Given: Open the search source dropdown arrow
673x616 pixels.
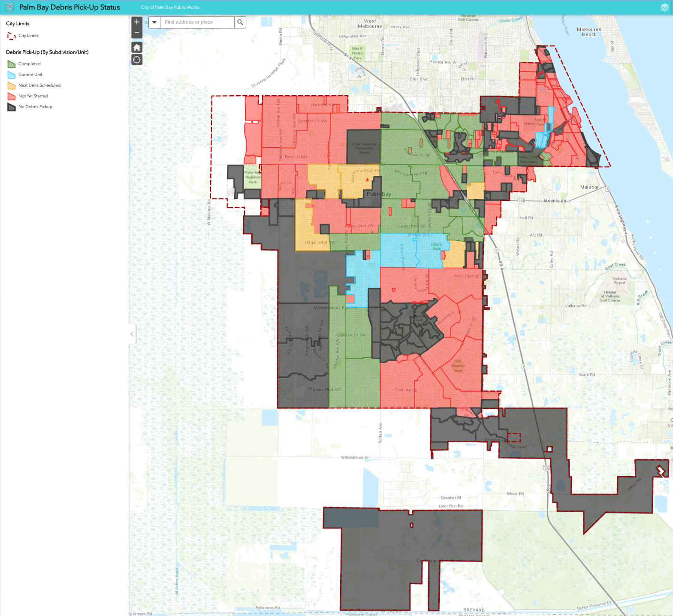Looking at the screenshot, I should click(x=154, y=22).
